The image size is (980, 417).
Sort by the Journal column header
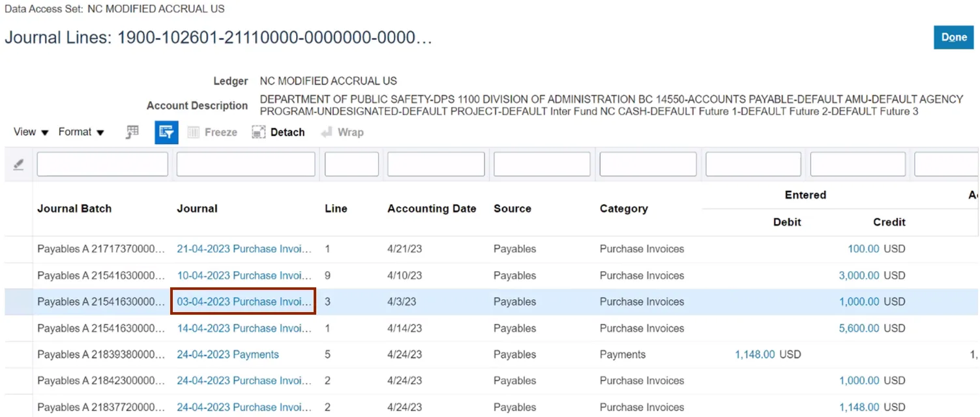[x=197, y=208]
